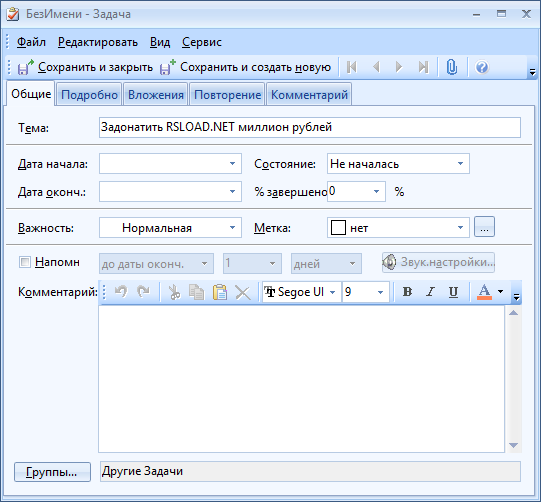Go to the next record arrow
This screenshot has height=502, width=541.
click(399, 67)
